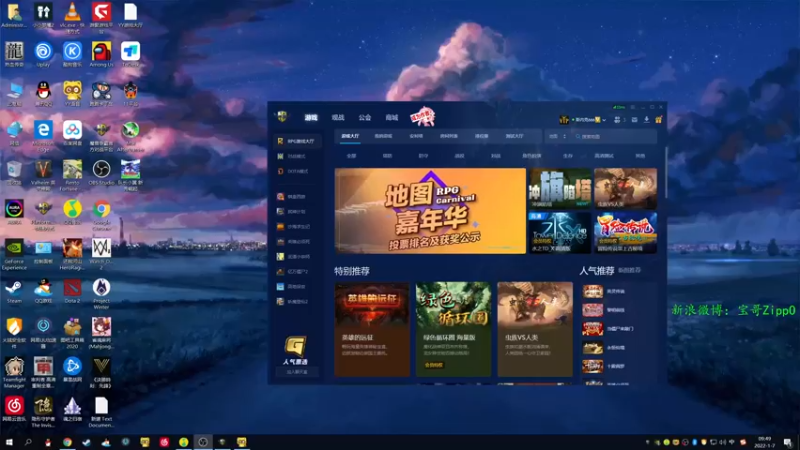The image size is (800, 450).
Task: Open the Administrator folder on the desktop
Action: (14, 15)
